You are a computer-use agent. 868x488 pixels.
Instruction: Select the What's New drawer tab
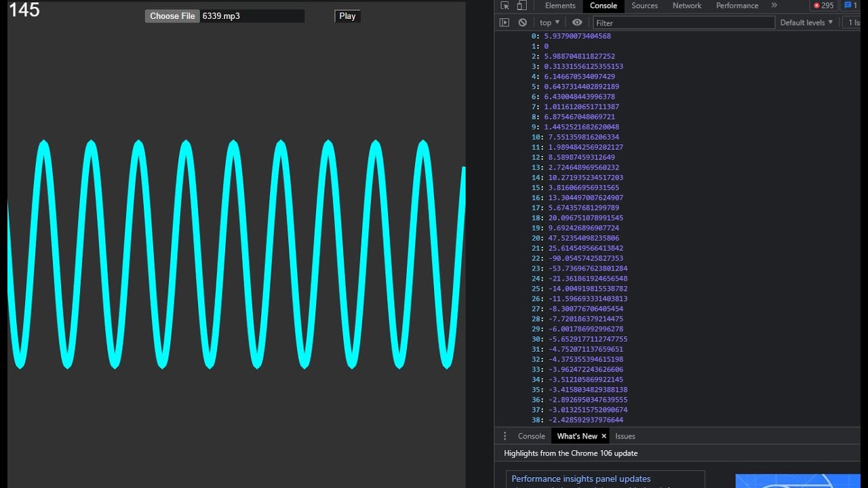[577, 436]
